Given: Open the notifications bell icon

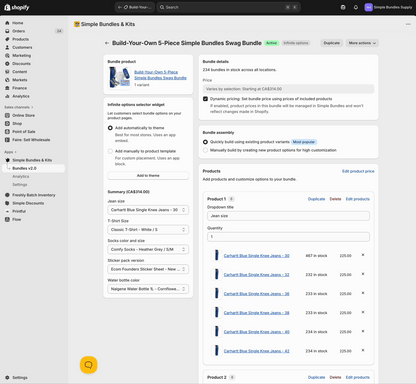Looking at the screenshot, I should [356, 7].
